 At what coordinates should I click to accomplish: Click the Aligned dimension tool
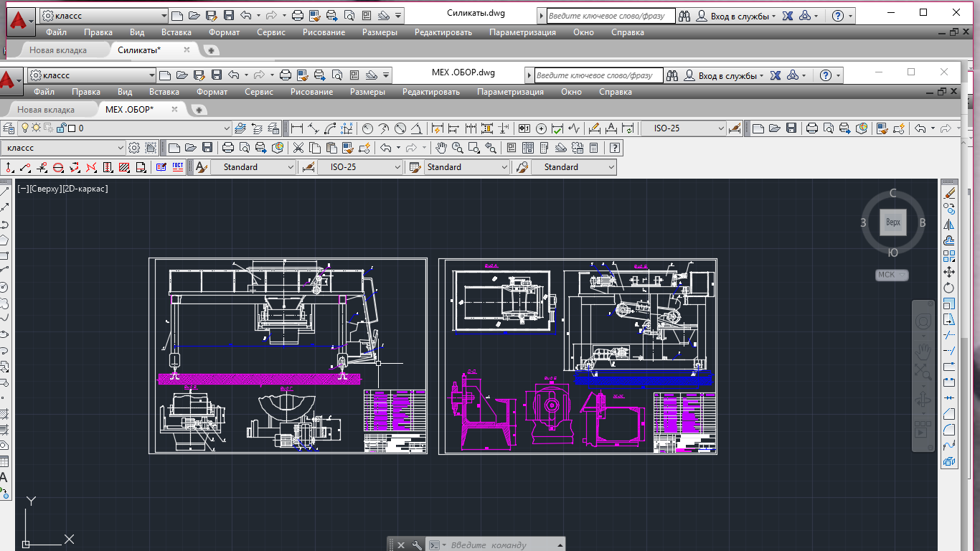[314, 128]
